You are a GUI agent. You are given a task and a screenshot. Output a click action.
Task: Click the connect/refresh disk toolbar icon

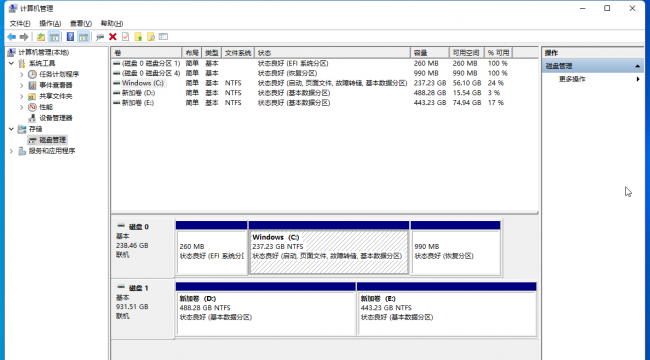(100, 37)
